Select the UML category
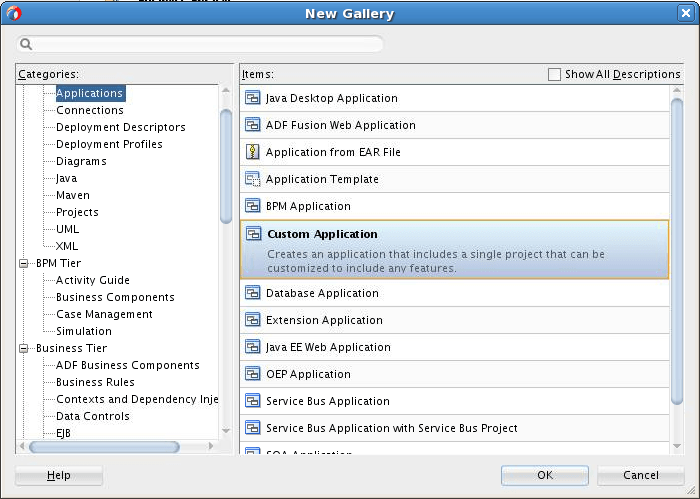700x499 pixels. click(67, 229)
